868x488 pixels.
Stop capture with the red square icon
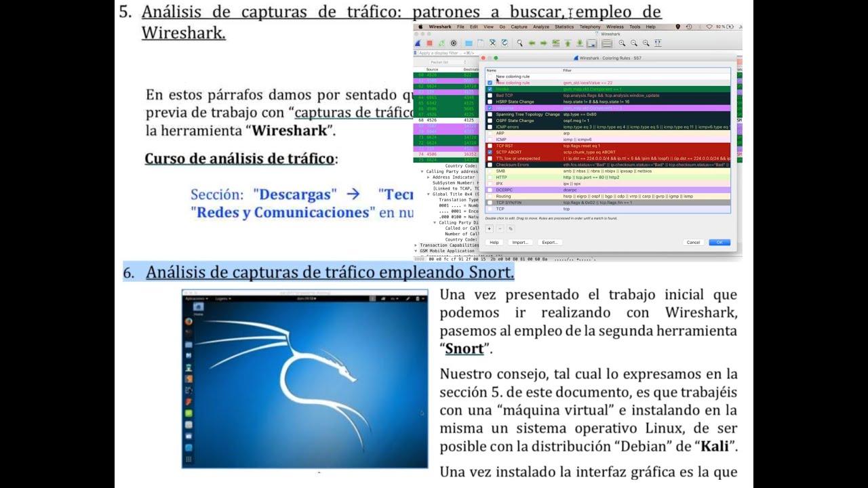click(x=430, y=43)
